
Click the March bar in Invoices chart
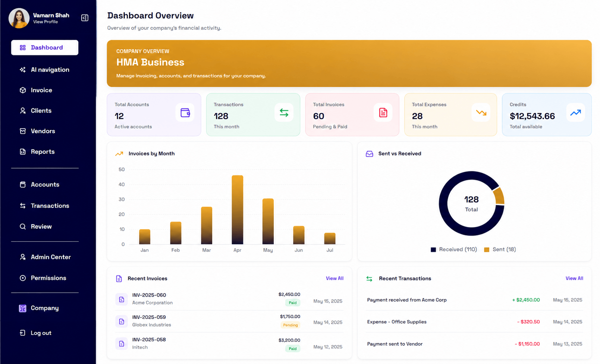pos(207,225)
